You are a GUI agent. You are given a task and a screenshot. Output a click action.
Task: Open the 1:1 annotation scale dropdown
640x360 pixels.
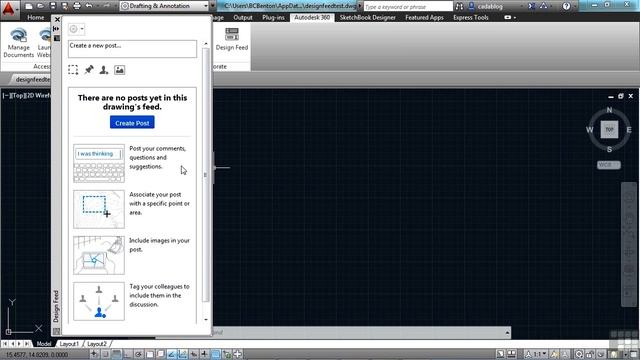tap(536, 354)
